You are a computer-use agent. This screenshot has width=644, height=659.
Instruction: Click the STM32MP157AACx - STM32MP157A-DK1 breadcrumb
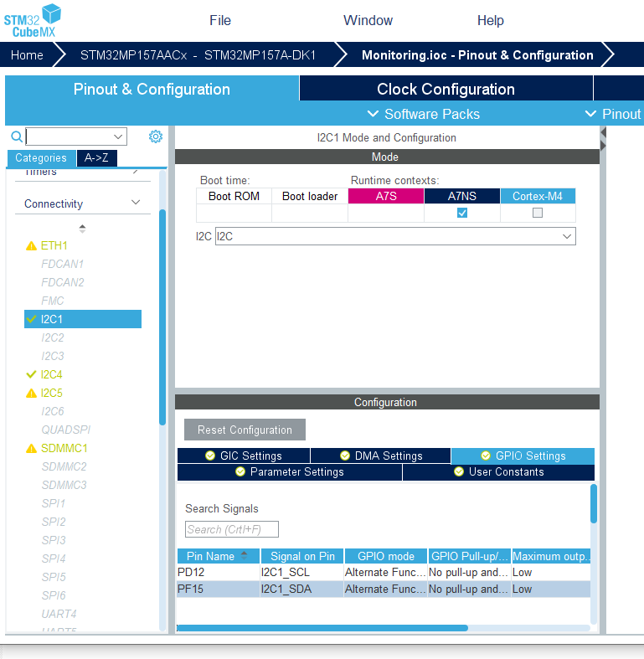(198, 55)
